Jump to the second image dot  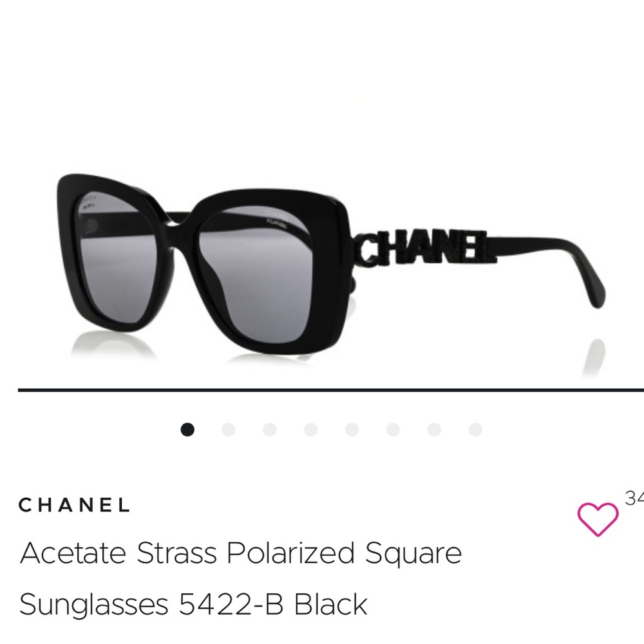click(229, 430)
